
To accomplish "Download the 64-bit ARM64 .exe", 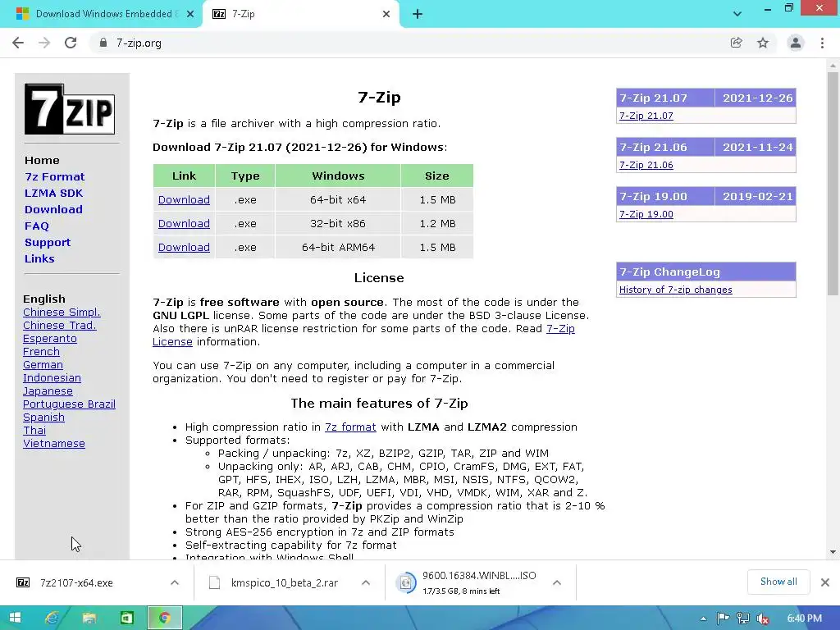I will click(x=184, y=248).
